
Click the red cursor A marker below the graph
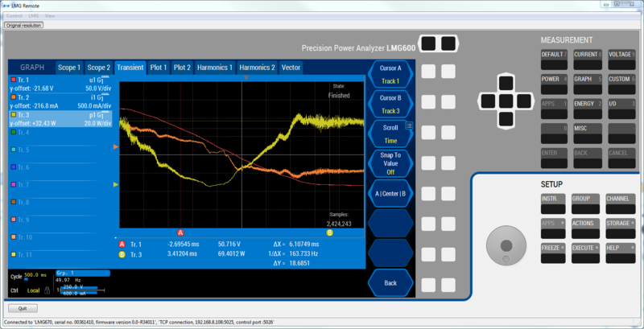[x=180, y=232]
